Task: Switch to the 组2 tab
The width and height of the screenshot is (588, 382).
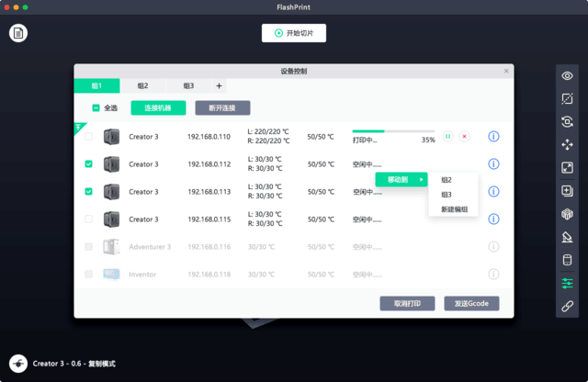Action: point(143,85)
